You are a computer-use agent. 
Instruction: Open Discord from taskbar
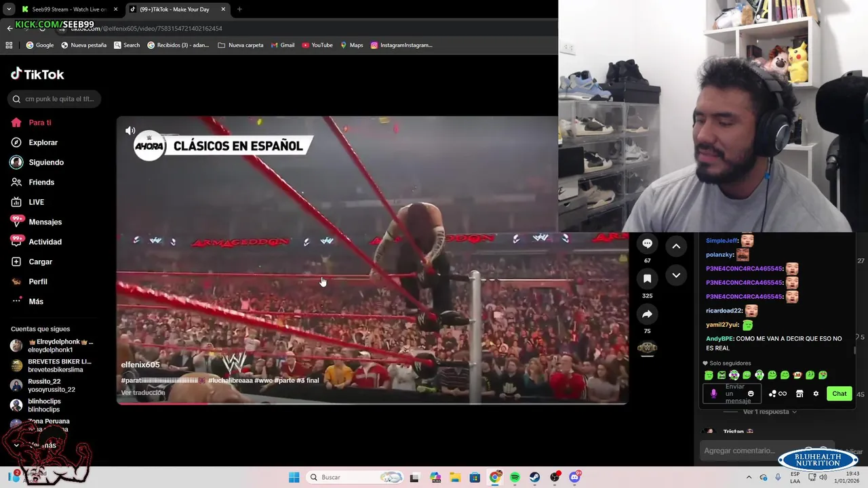tap(575, 477)
